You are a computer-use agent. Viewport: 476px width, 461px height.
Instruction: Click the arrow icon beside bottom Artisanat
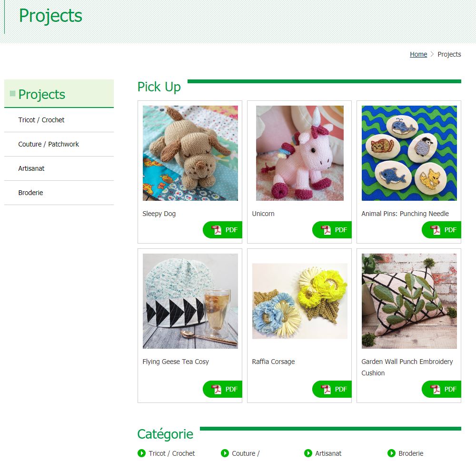point(308,453)
